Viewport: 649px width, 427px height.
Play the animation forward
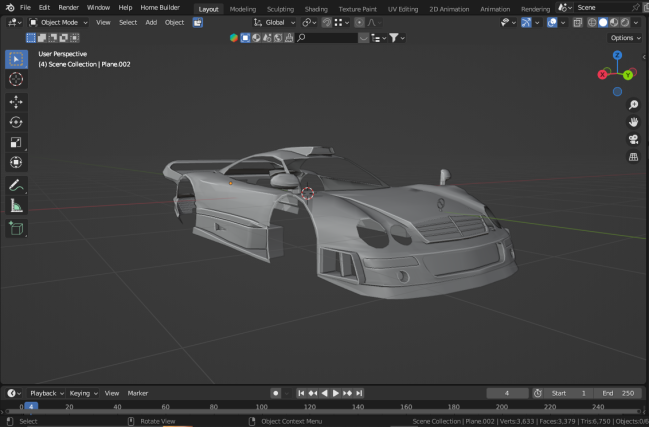click(x=336, y=393)
